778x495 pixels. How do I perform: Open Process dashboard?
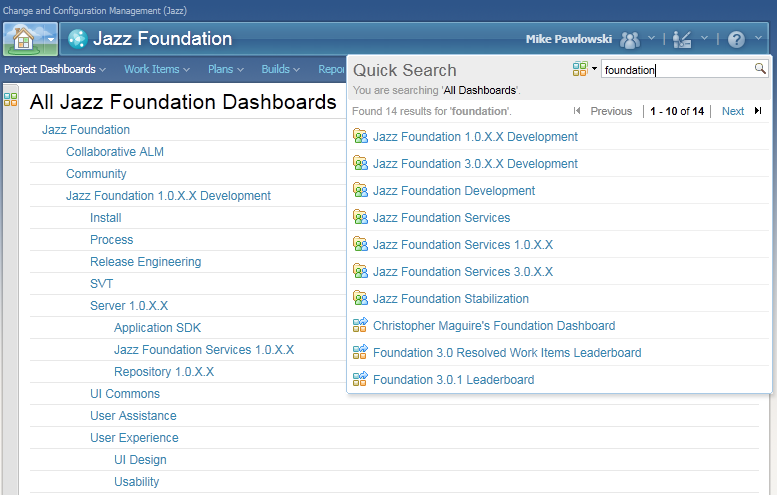click(112, 240)
